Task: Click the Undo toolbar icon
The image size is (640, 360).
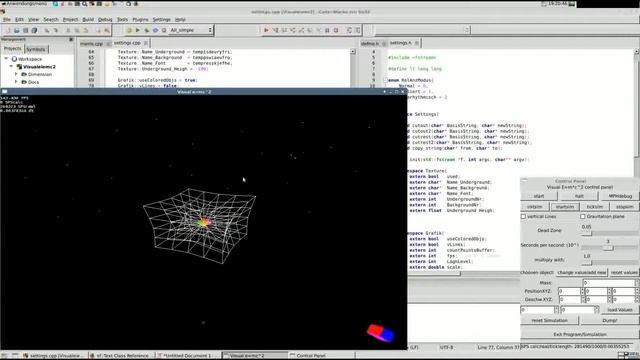Action: pyautogui.click(x=47, y=30)
